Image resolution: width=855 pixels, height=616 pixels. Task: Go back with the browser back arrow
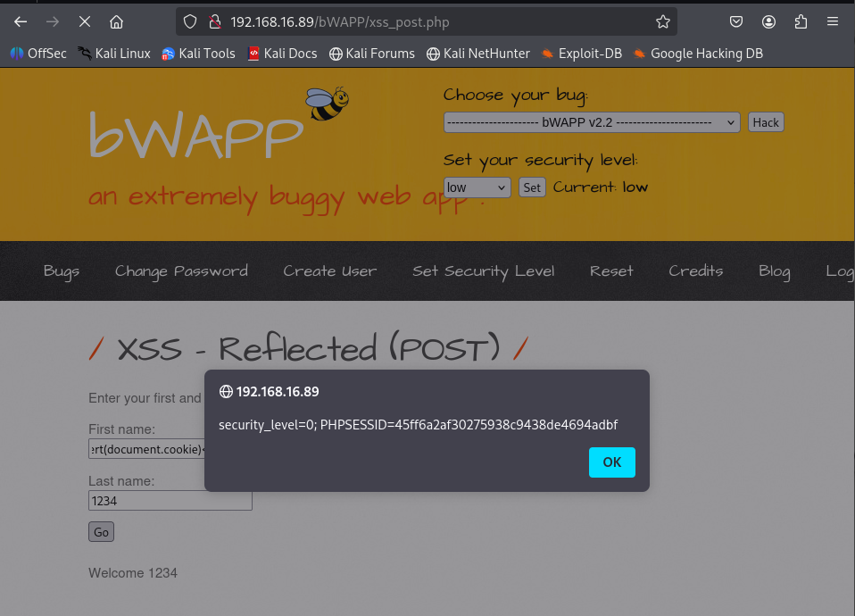point(21,21)
